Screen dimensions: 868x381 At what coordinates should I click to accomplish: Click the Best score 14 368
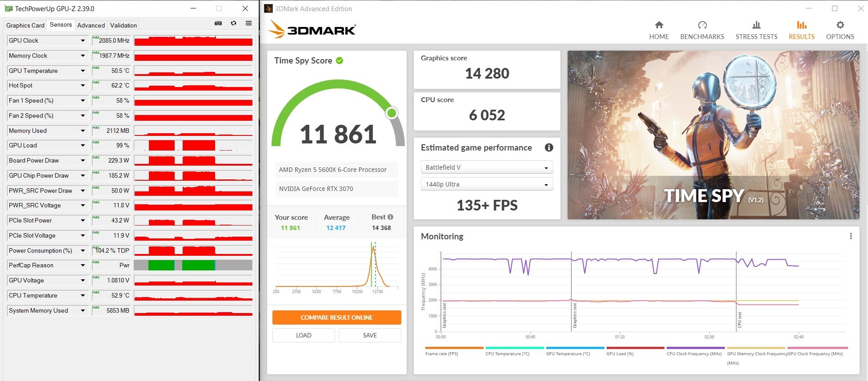click(x=381, y=228)
